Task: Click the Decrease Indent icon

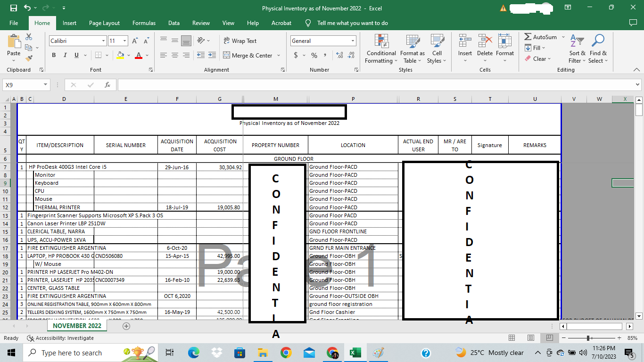Action: point(201,55)
